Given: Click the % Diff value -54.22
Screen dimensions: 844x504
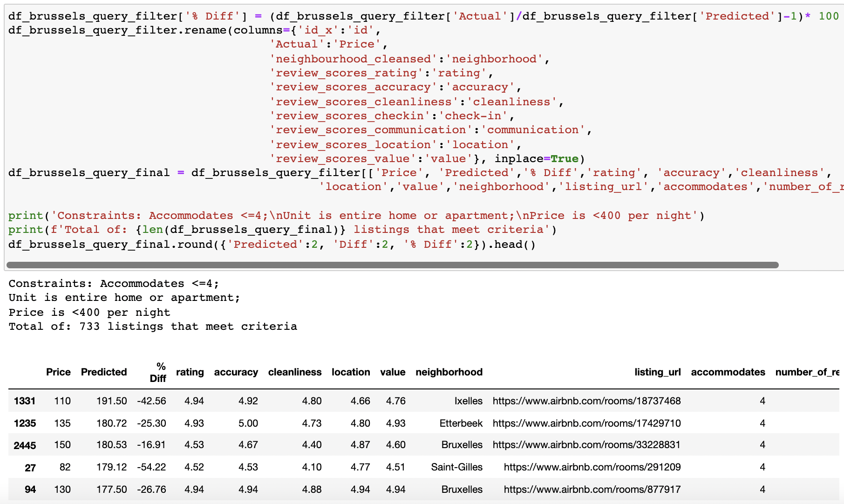Looking at the screenshot, I should 151,467.
